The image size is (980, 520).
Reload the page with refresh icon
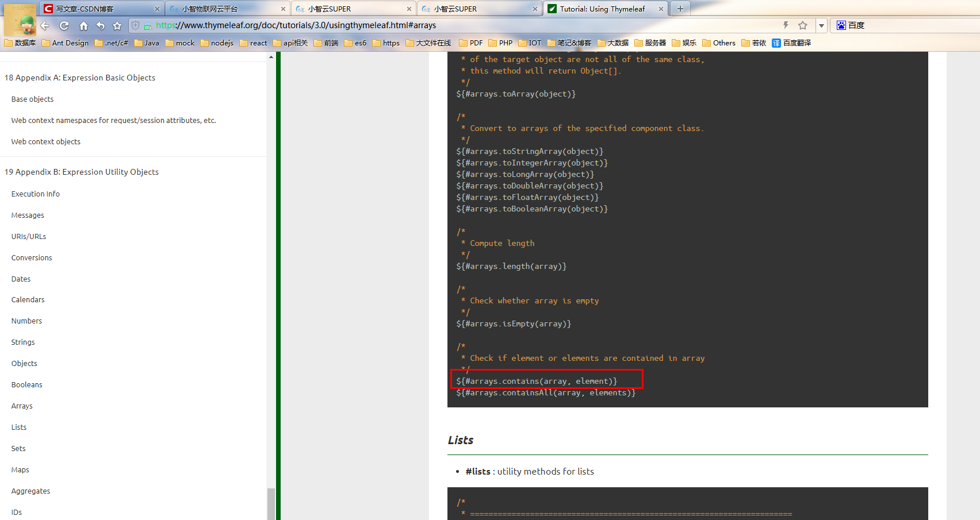point(64,25)
